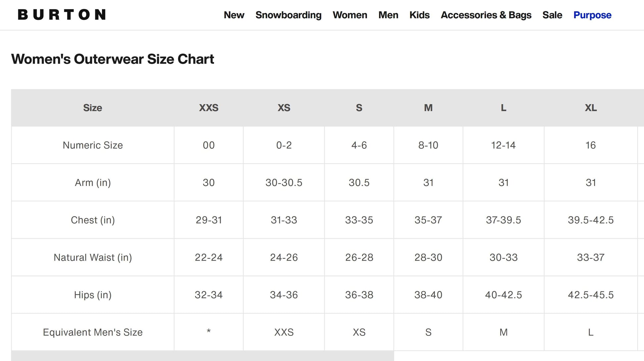Select Women in the top navigation
The height and width of the screenshot is (361, 644).
click(350, 15)
